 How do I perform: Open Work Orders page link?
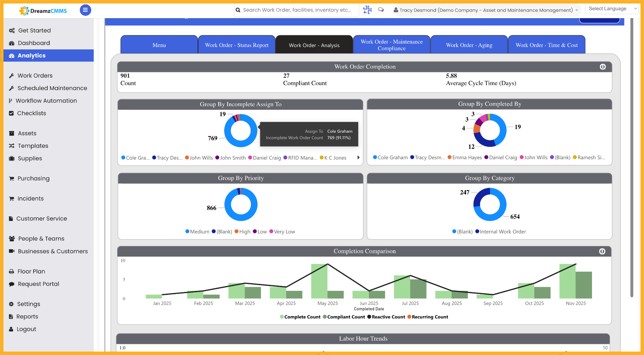35,76
